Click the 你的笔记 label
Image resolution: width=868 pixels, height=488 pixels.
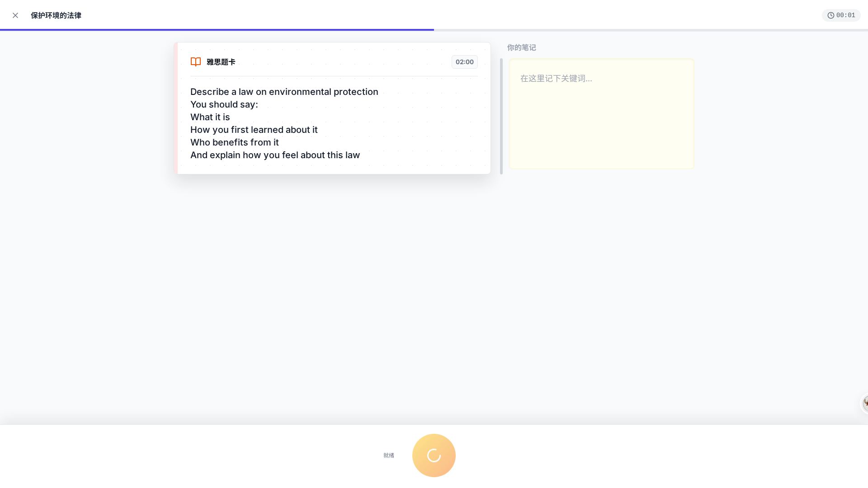tap(521, 47)
